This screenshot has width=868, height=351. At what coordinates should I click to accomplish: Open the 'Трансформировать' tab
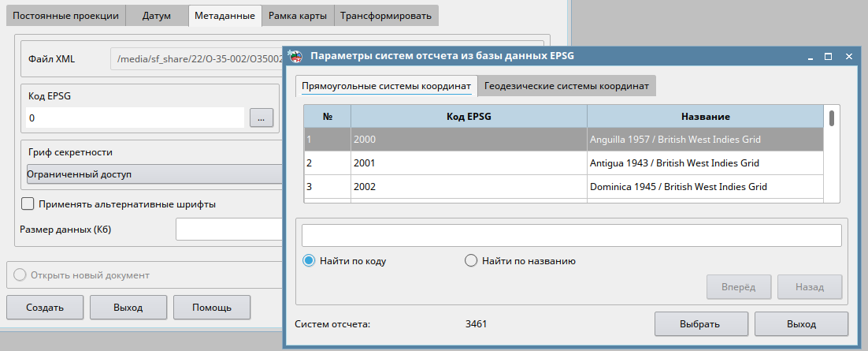click(385, 16)
